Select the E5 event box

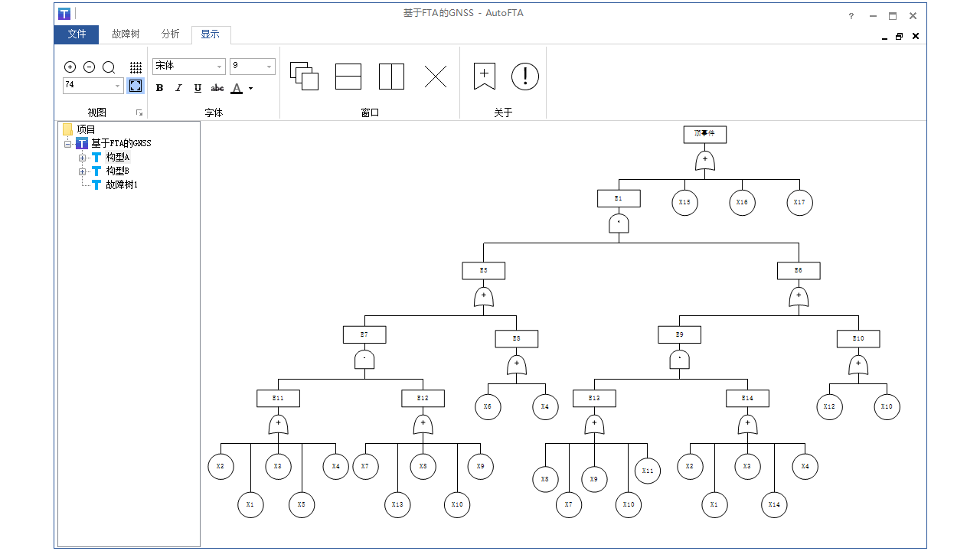pos(484,271)
